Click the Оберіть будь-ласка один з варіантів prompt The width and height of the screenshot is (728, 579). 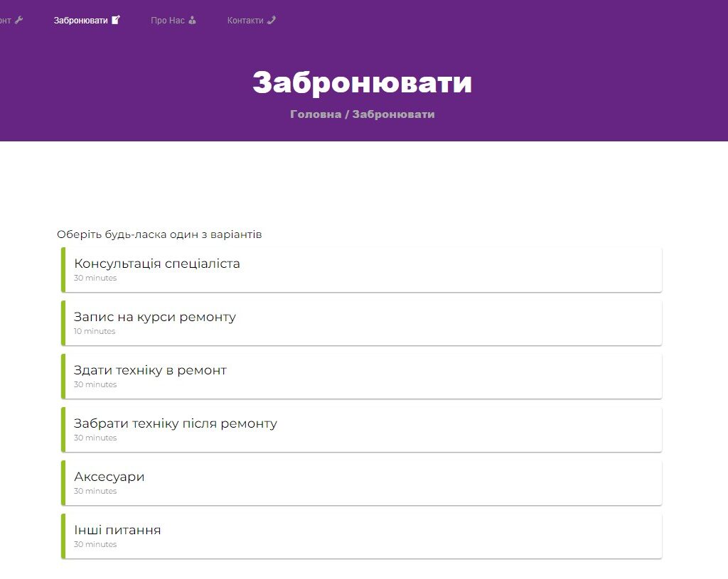click(159, 235)
